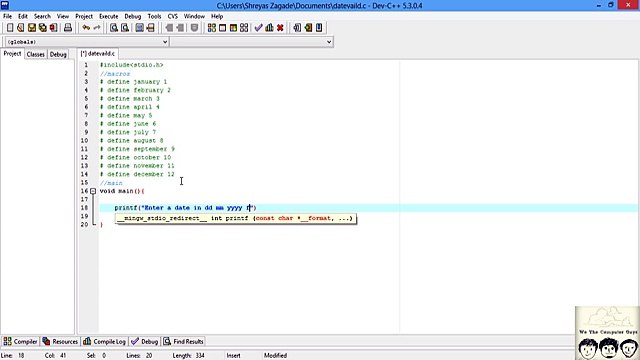Open the Find Results bottom tab
Screen dimensions: 640x360
click(x=183, y=341)
